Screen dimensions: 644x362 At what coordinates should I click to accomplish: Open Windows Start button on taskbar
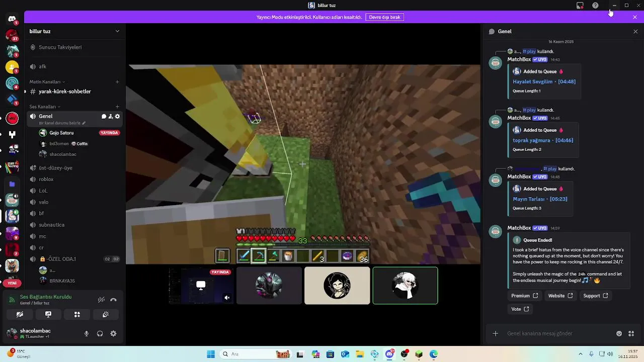point(211,354)
